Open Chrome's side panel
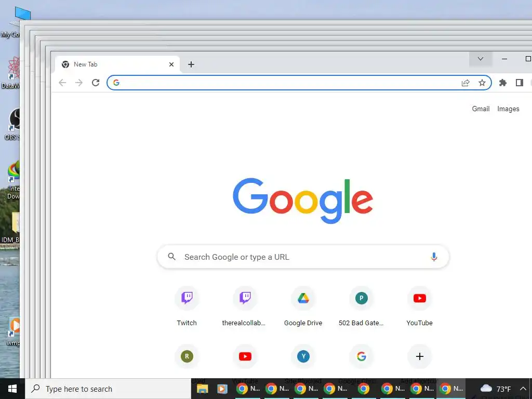Image resolution: width=532 pixels, height=399 pixels. pos(520,83)
